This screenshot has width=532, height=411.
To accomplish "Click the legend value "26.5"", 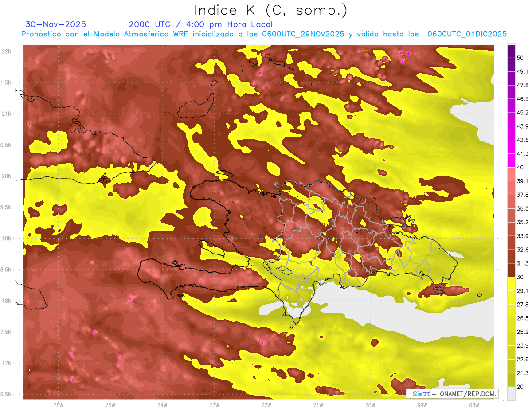I will (x=522, y=318).
